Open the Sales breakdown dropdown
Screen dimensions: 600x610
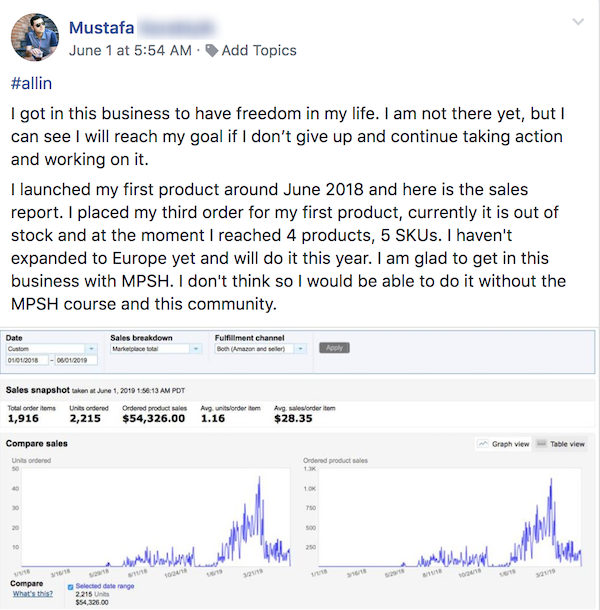[x=195, y=348]
